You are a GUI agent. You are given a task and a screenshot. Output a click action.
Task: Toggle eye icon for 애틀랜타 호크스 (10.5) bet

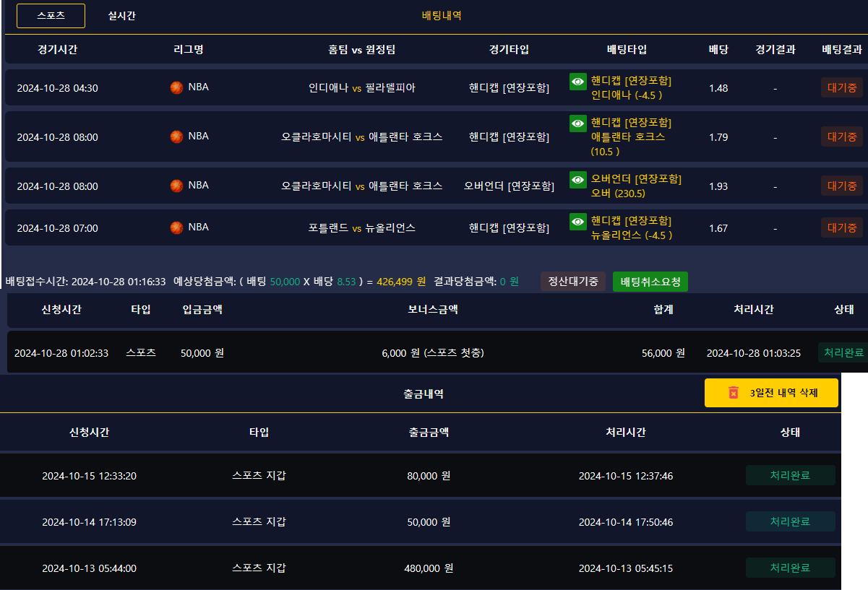tap(577, 123)
